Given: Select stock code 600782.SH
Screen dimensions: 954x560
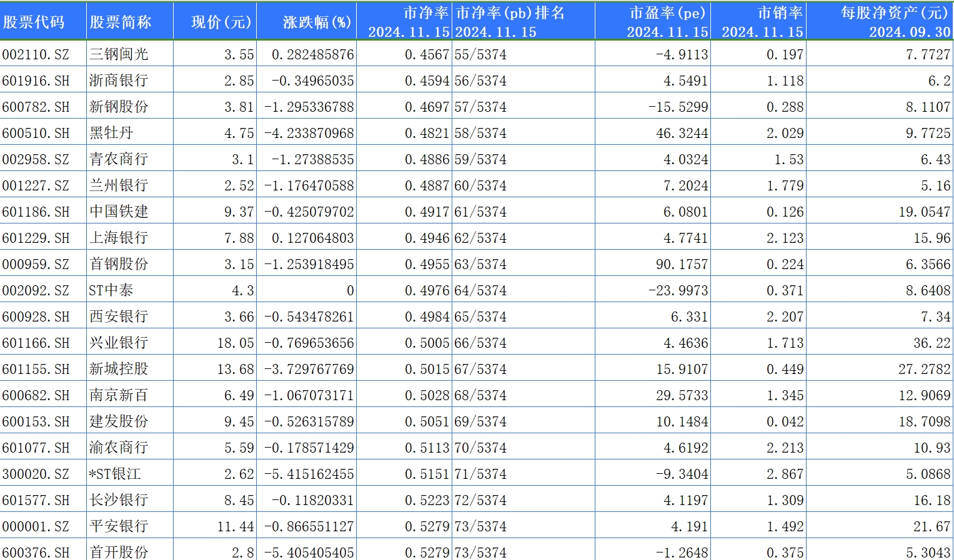Looking at the screenshot, I should (x=36, y=107).
